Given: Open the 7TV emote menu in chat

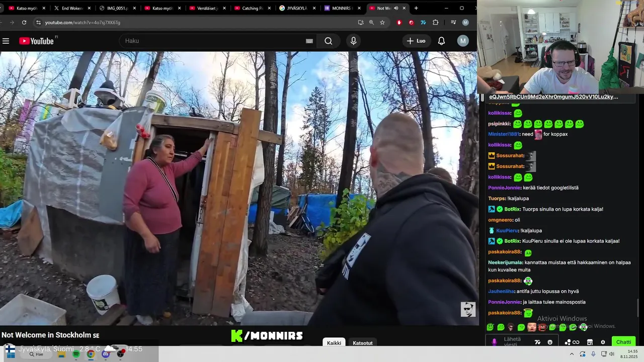Looking at the screenshot, I should click(537, 342).
